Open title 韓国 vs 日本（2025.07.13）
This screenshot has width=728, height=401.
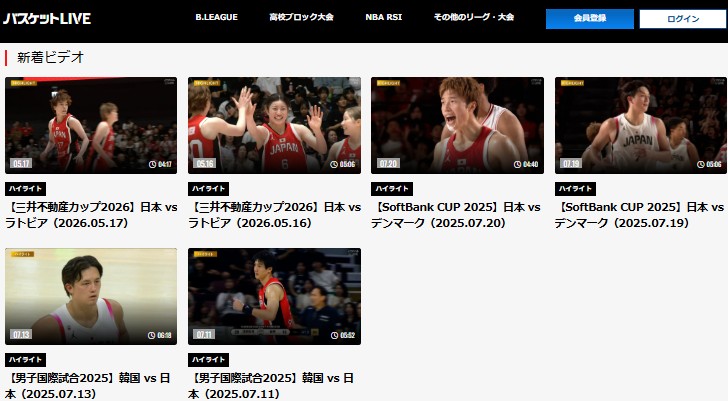(88, 386)
